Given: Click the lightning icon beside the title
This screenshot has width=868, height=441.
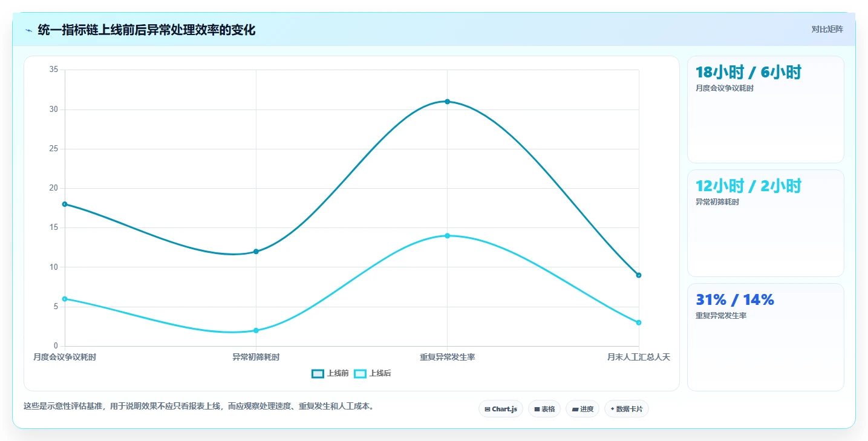Looking at the screenshot, I should point(28,30).
